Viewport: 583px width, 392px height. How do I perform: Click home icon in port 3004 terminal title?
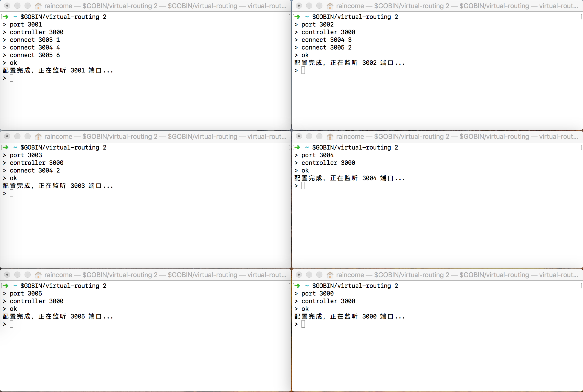[330, 137]
